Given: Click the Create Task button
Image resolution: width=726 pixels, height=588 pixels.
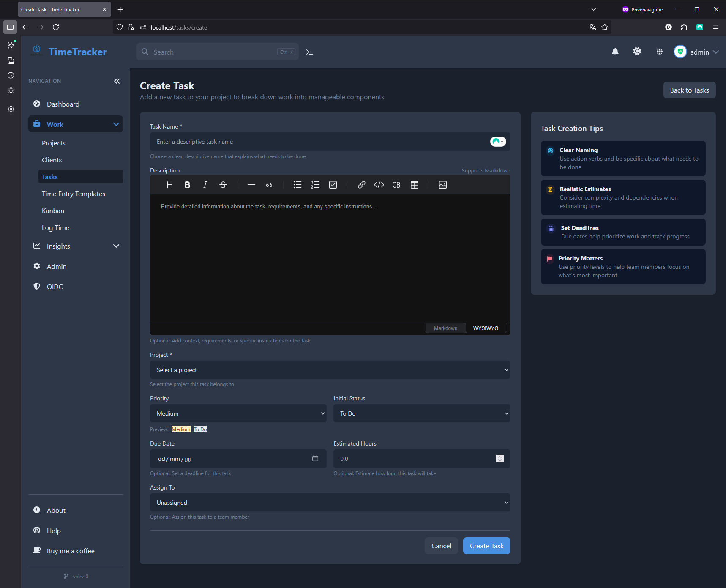Looking at the screenshot, I should point(486,546).
